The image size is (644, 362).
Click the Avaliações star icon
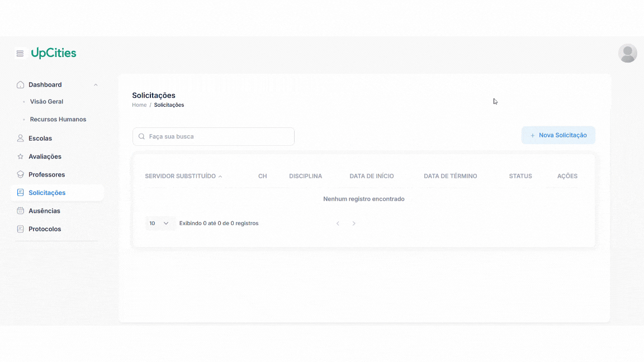[20, 156]
